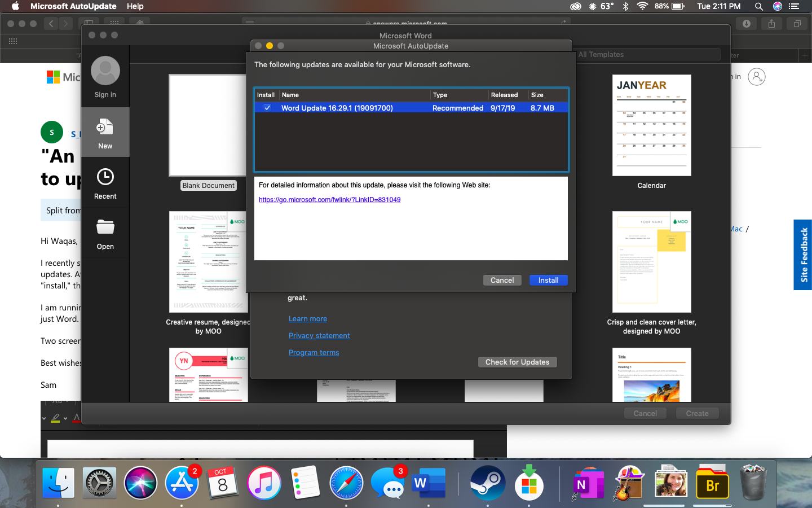812x508 pixels.
Task: Click New document icon in Word sidebar
Action: click(105, 133)
